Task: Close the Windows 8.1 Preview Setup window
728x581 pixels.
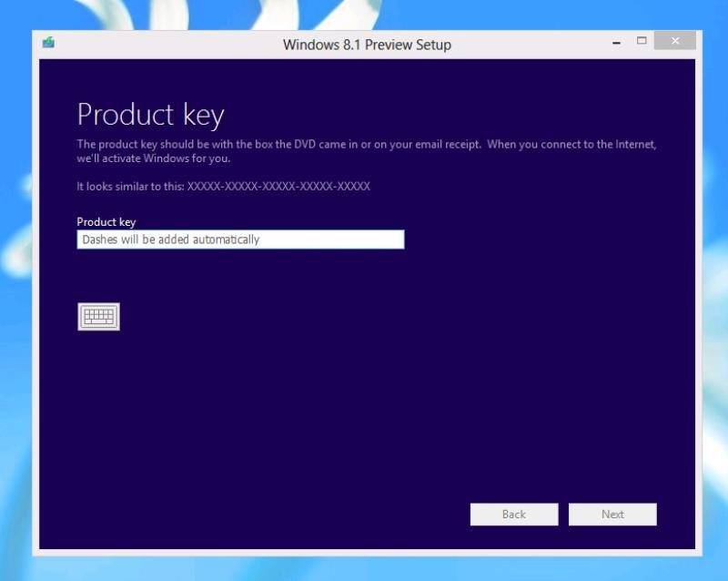Action: click(x=674, y=41)
